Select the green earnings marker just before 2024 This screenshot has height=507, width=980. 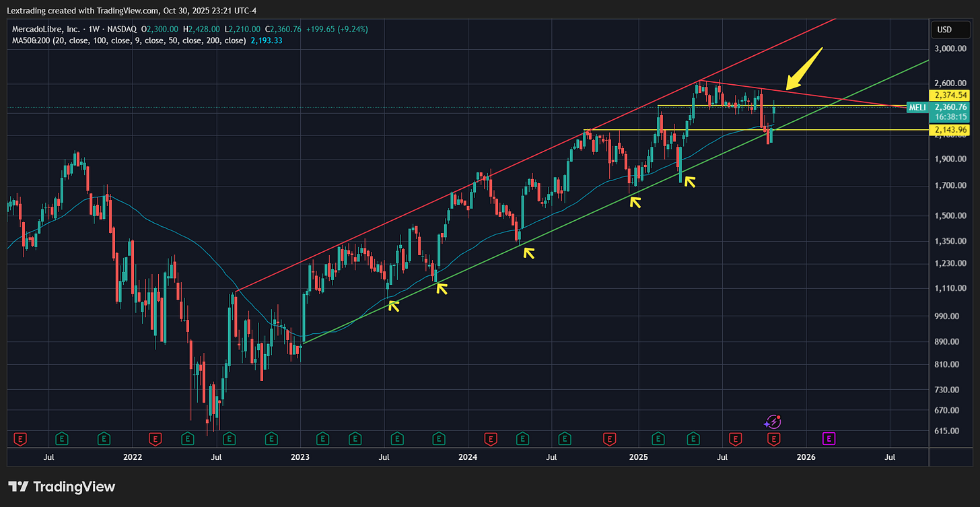pos(440,439)
